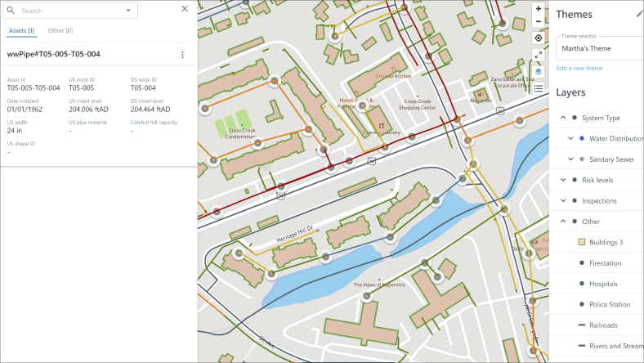Select the Railroads layer label
This screenshot has height=363, width=644.
603,325
